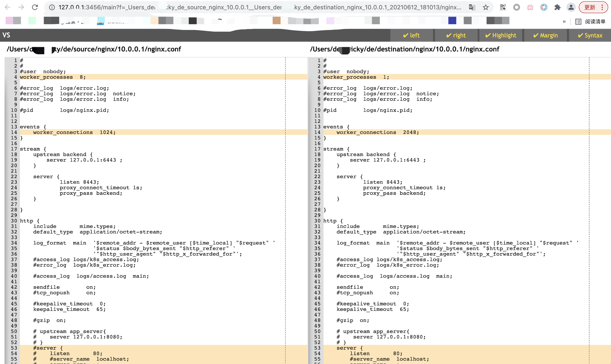Viewport: 611px width, 364px height.
Task: Open Chrome three-dot menu beside 更新
Action: coord(602,7)
